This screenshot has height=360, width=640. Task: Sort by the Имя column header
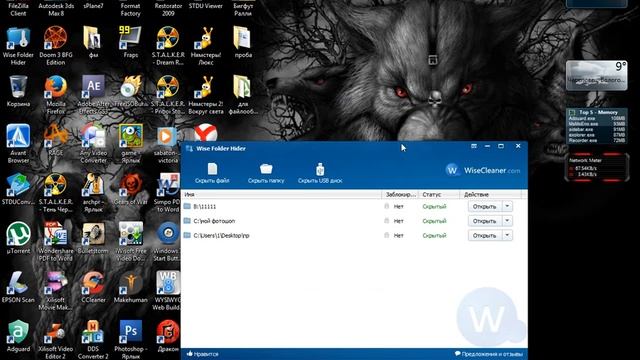(x=281, y=195)
